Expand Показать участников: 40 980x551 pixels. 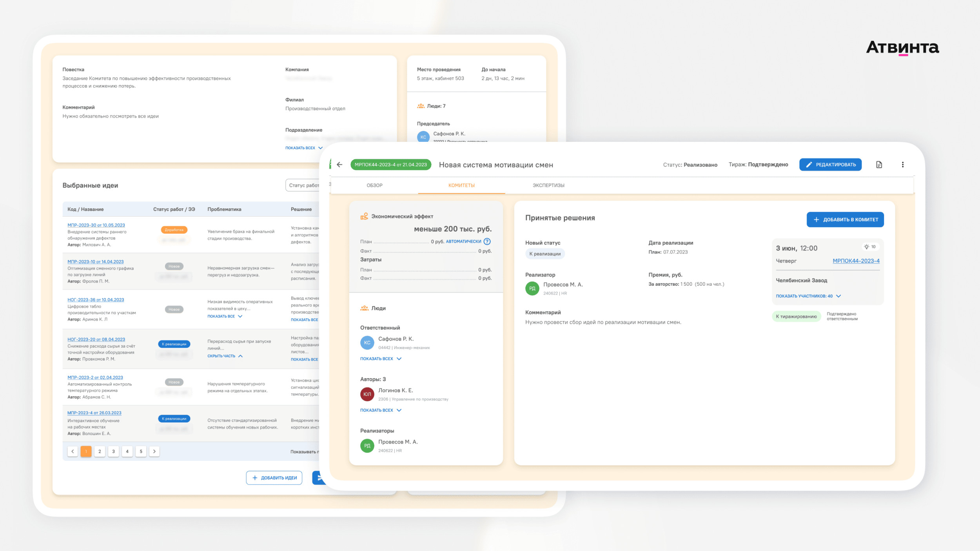[x=808, y=296]
